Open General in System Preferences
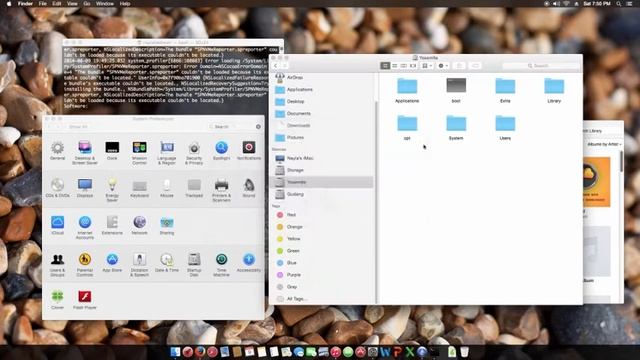 [x=58, y=150]
